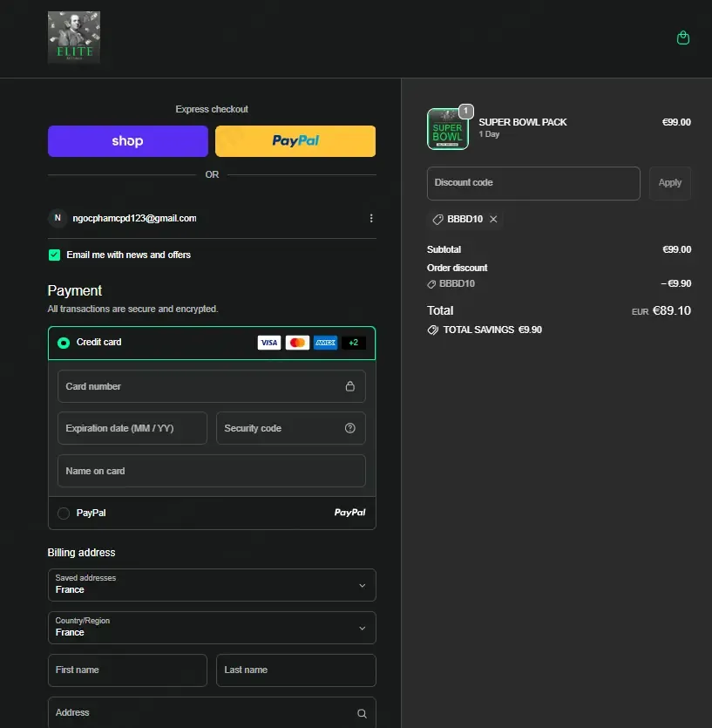Focus the First name field
The width and height of the screenshot is (712, 728).
[127, 670]
